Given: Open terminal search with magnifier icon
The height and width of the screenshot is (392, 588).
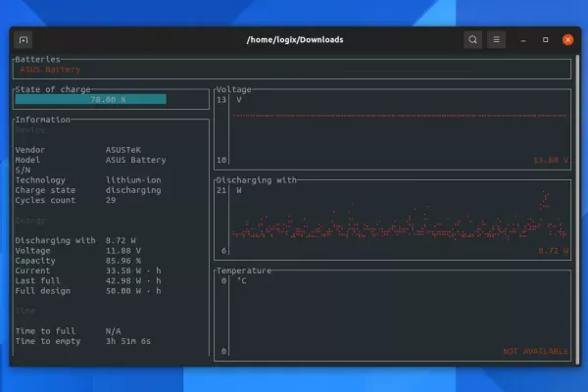Looking at the screenshot, I should [472, 40].
